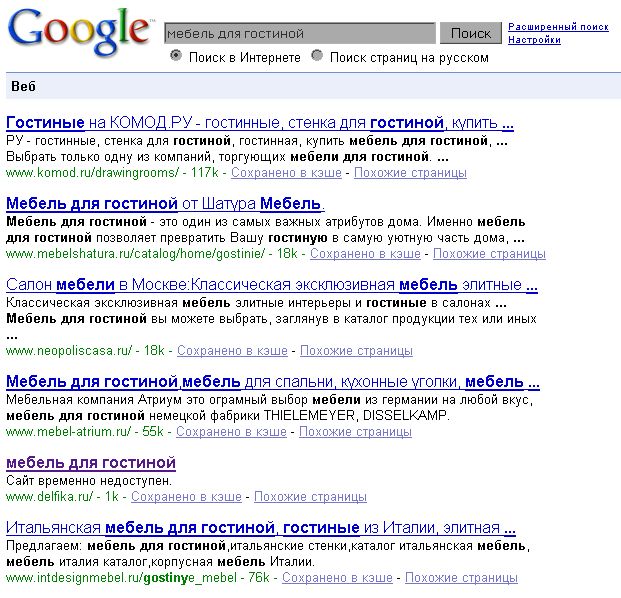
Task: Click URL text 'www.mebel-atrium.ru/'
Action: [68, 432]
